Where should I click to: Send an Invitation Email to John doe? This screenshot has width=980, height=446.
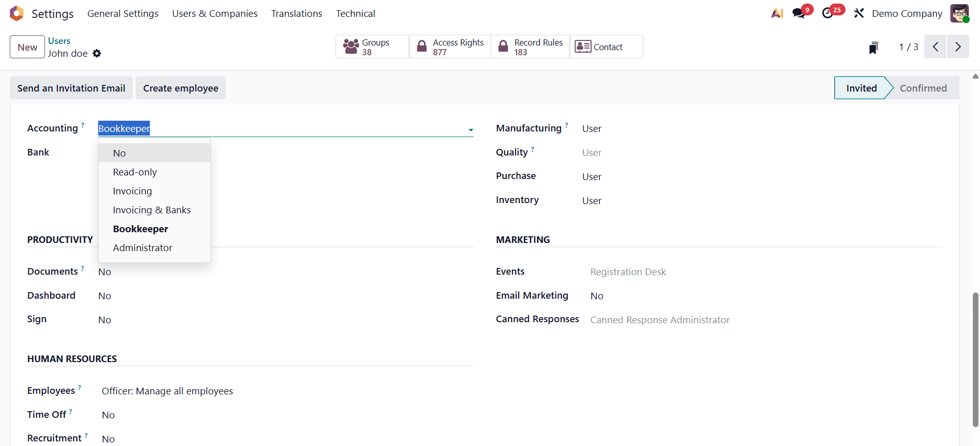tap(71, 87)
